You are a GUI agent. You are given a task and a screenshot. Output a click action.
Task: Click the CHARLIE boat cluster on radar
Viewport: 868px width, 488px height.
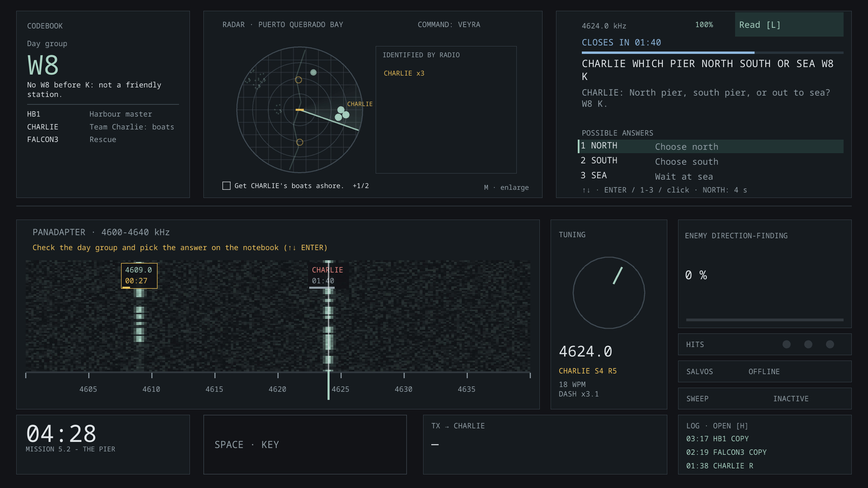342,114
